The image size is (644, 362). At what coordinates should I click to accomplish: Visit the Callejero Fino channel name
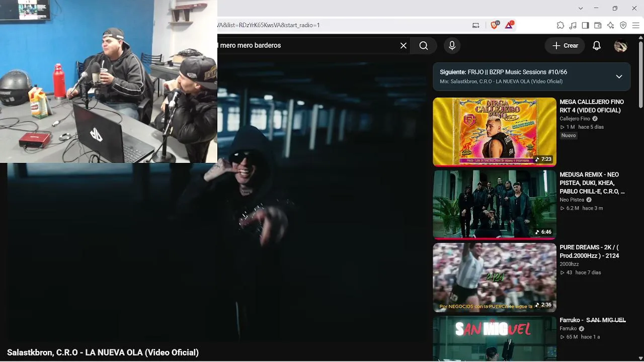[575, 119]
